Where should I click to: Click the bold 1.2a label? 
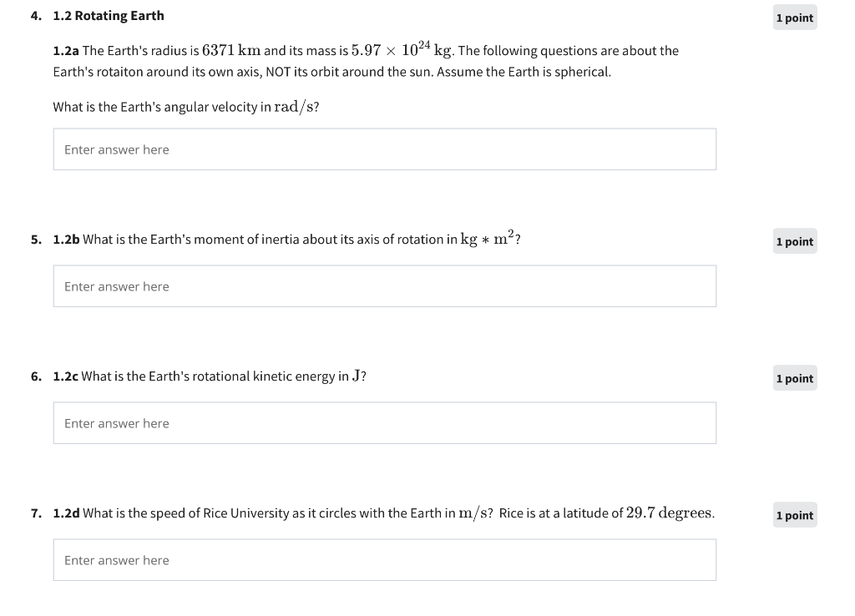[66, 51]
